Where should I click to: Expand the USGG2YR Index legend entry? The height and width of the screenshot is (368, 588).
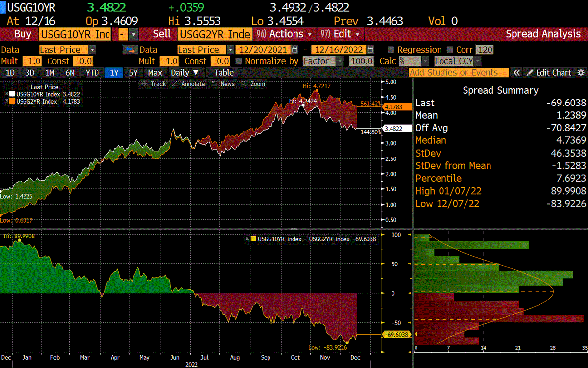click(x=6, y=101)
